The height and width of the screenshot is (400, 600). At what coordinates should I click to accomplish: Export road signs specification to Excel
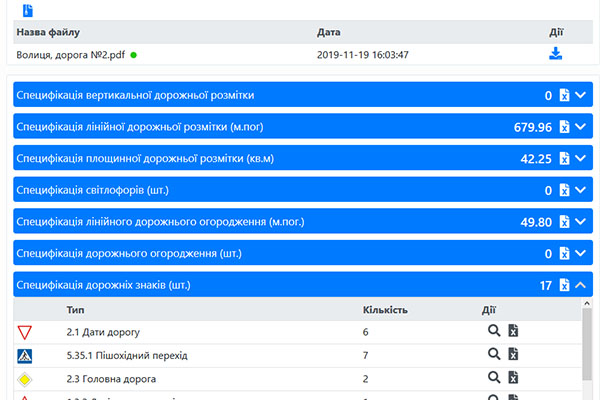click(x=564, y=285)
